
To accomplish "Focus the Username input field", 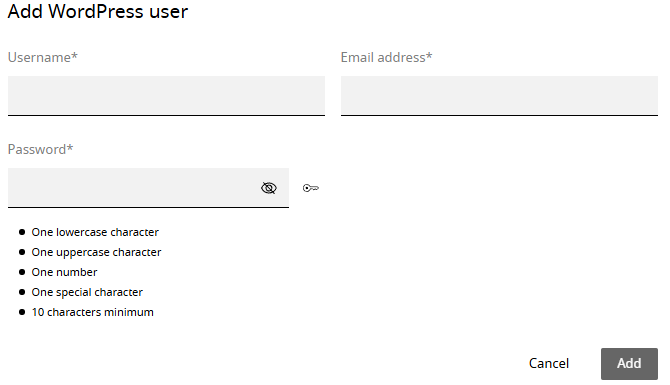I will pyautogui.click(x=166, y=96).
